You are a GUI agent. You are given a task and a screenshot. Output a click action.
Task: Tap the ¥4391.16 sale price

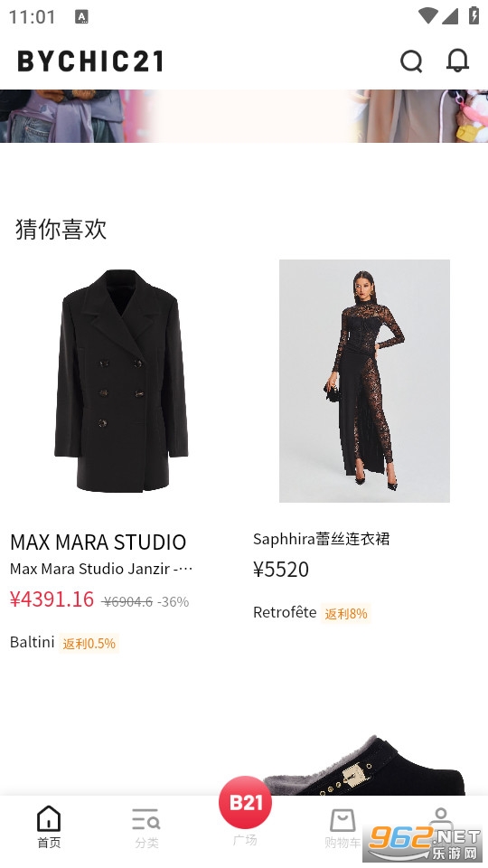[52, 599]
